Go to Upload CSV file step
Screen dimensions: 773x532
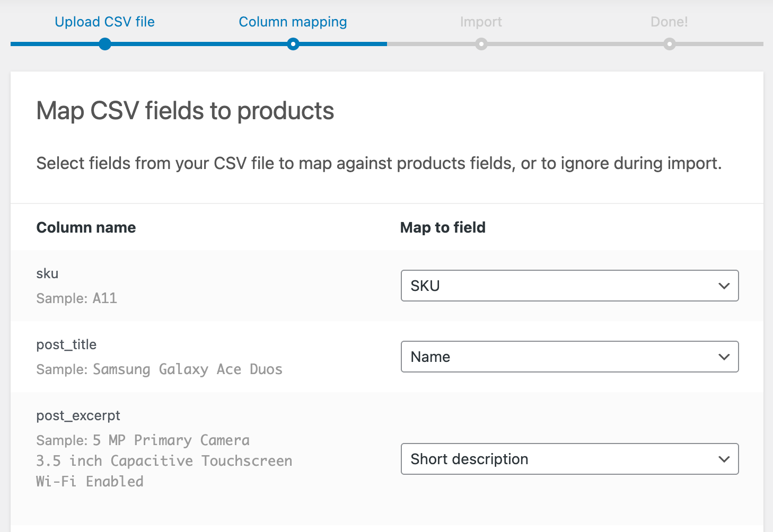tap(105, 22)
